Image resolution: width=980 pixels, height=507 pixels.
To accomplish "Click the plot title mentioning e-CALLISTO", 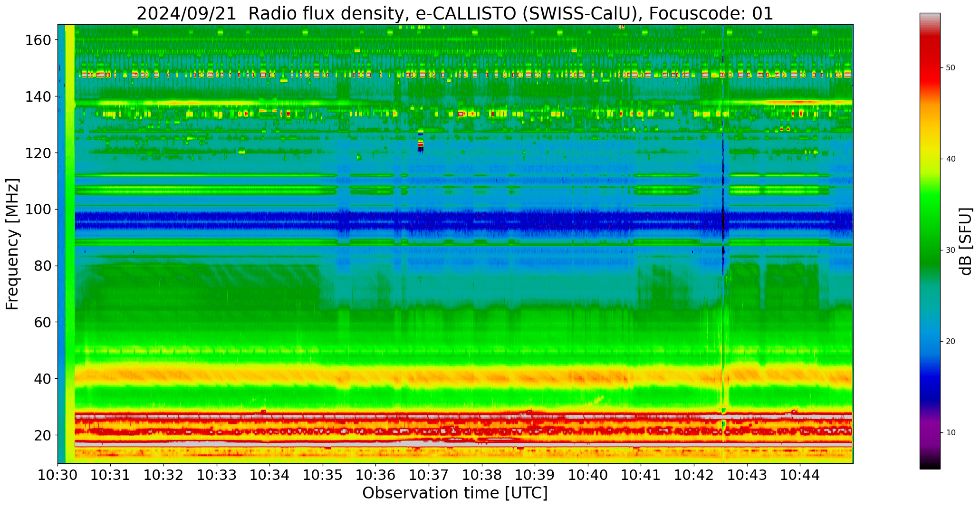I will 455,13.
